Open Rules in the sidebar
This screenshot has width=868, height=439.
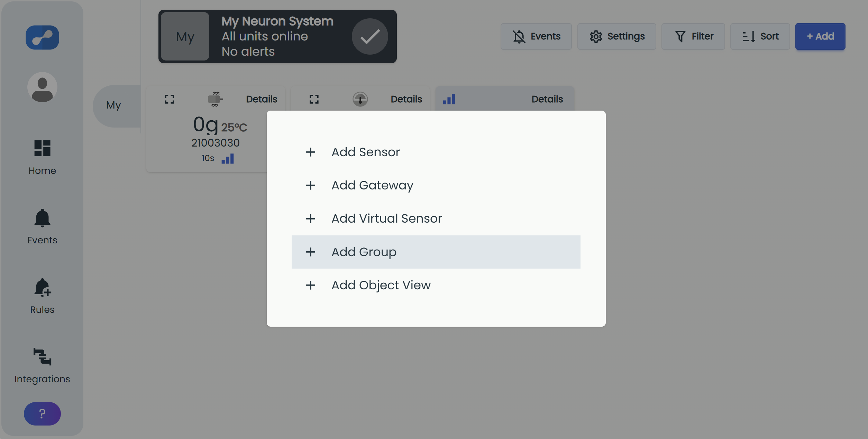pos(42,297)
